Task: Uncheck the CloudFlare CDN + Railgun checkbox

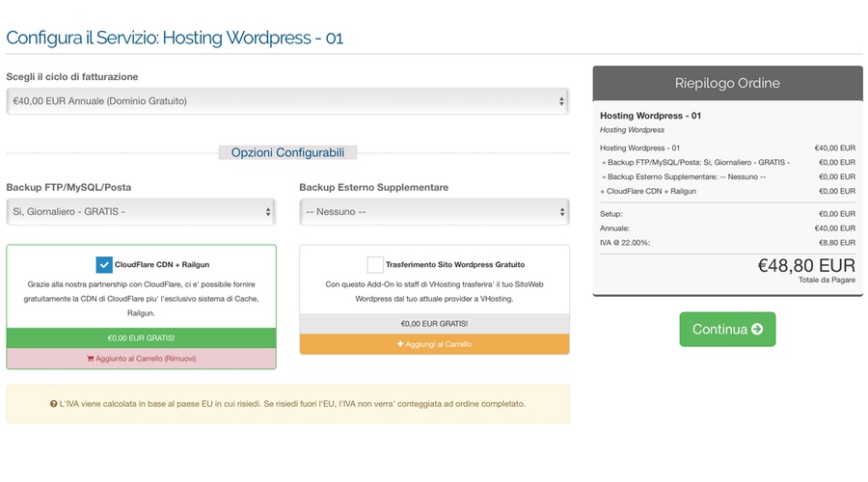Action: click(104, 264)
